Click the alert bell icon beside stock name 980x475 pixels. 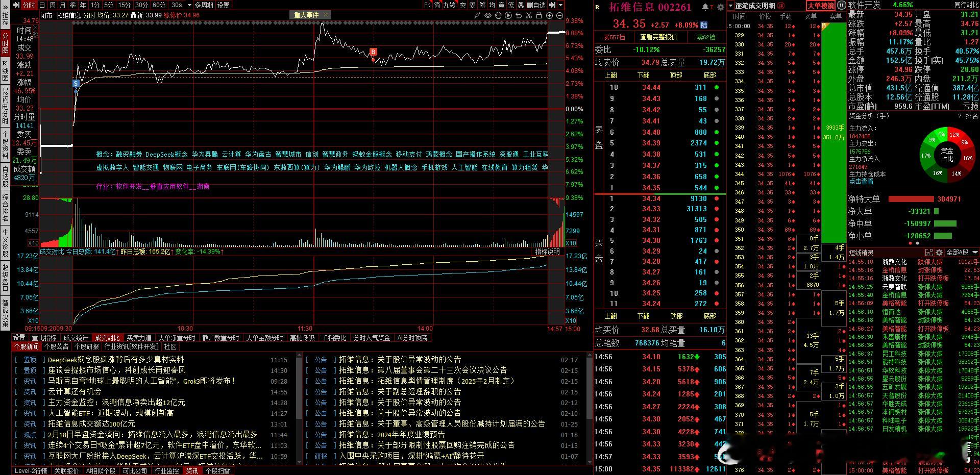point(705,7)
